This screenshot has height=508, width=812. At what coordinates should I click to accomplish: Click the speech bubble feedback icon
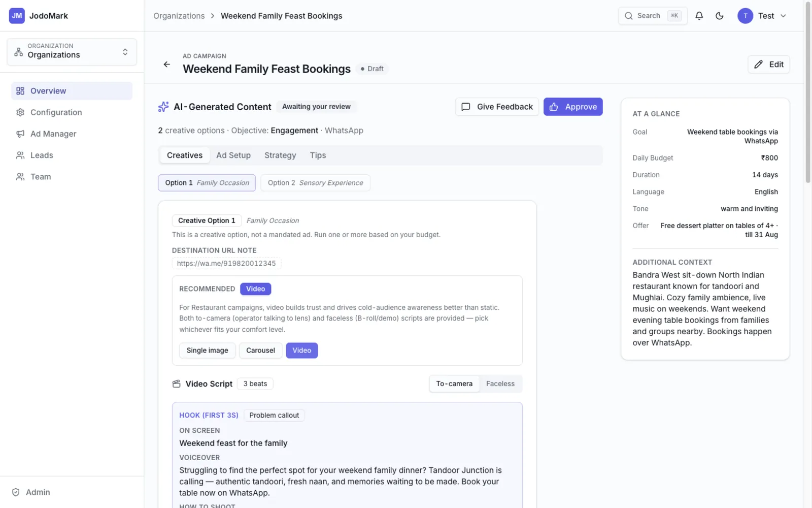point(465,107)
